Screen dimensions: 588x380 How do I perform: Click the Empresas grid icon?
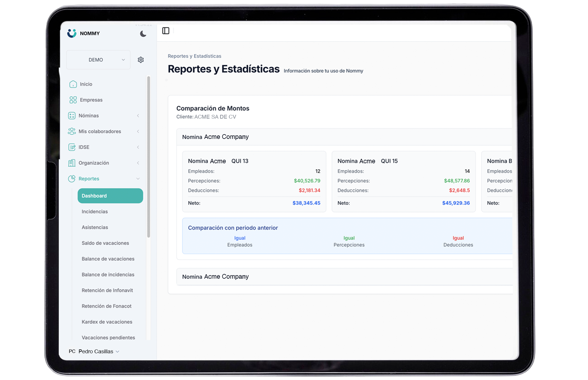pyautogui.click(x=73, y=100)
